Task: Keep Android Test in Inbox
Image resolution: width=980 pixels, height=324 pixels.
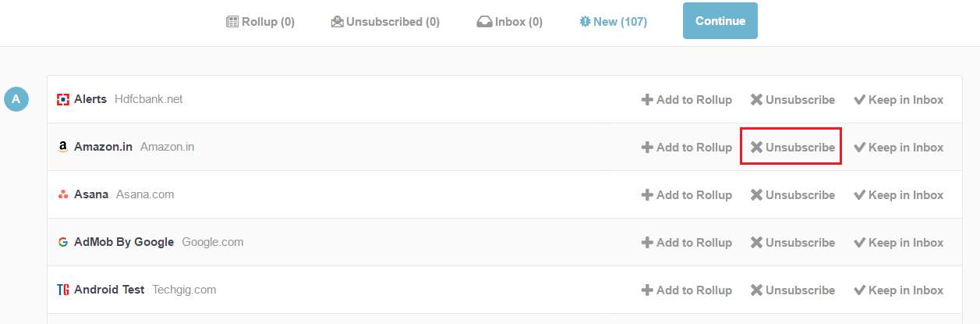Action: point(898,290)
